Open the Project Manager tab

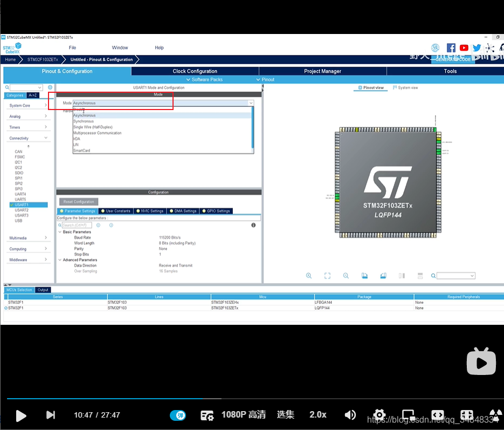point(322,71)
